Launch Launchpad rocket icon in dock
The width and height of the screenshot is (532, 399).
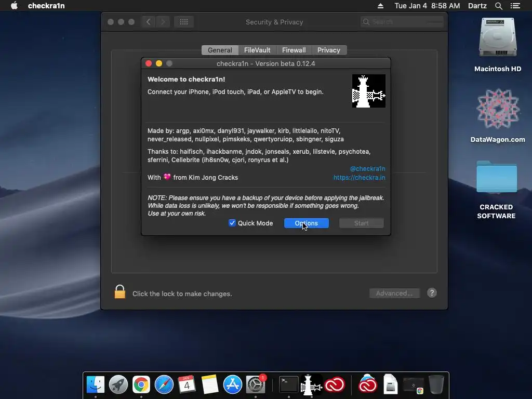click(118, 384)
